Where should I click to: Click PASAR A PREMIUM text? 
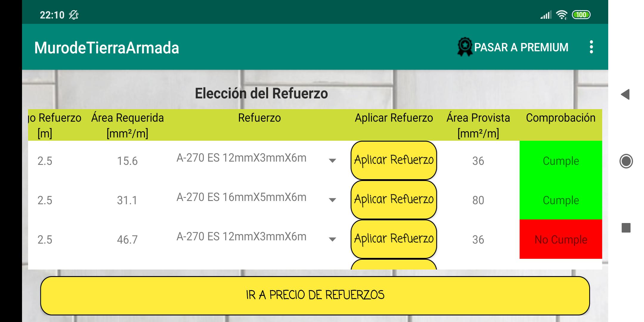(x=521, y=47)
